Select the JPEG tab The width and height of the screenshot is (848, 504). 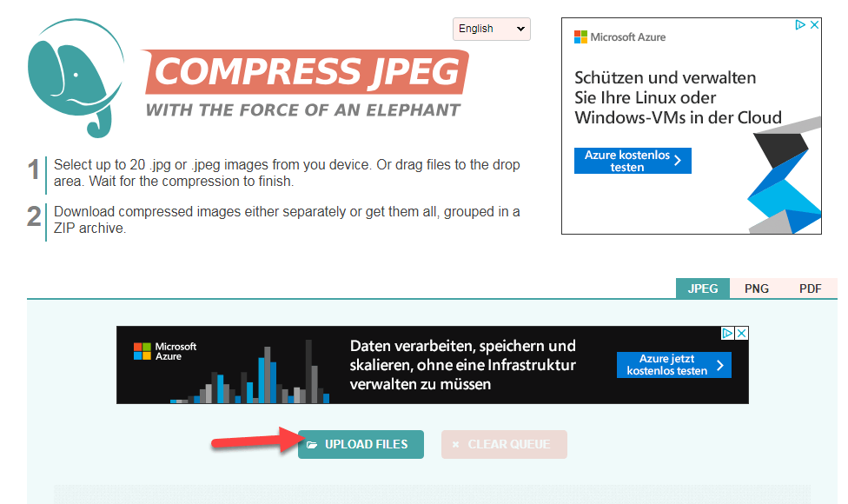702,288
